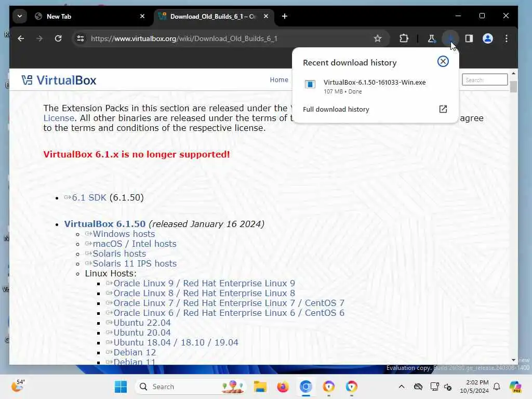Open the 6.1 SDK link
The width and height of the screenshot is (532, 399).
(x=89, y=197)
